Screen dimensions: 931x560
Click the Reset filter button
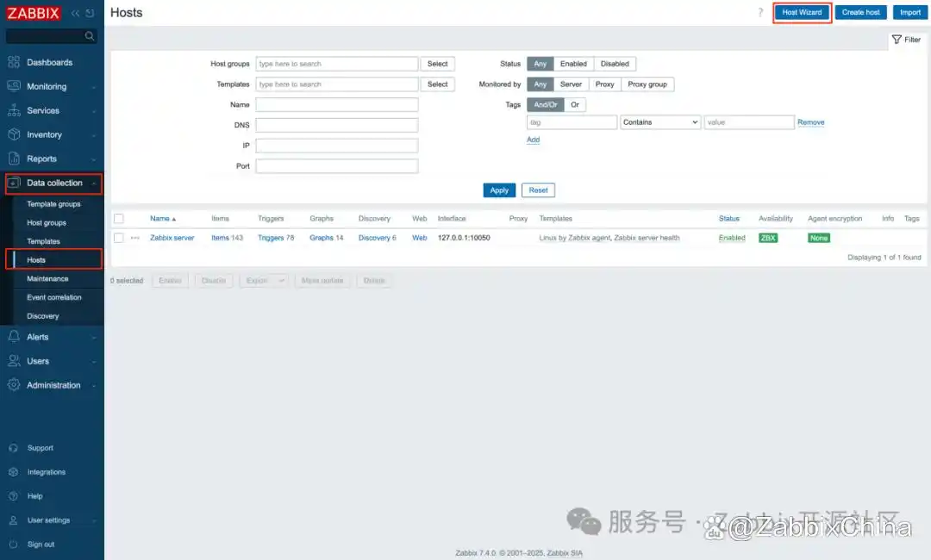(x=538, y=190)
